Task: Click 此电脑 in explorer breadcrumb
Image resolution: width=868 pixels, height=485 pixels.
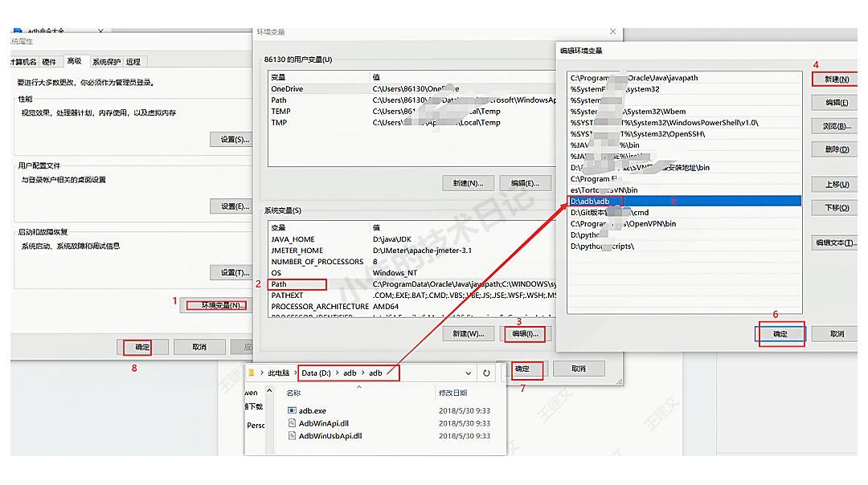Action: pos(278,373)
